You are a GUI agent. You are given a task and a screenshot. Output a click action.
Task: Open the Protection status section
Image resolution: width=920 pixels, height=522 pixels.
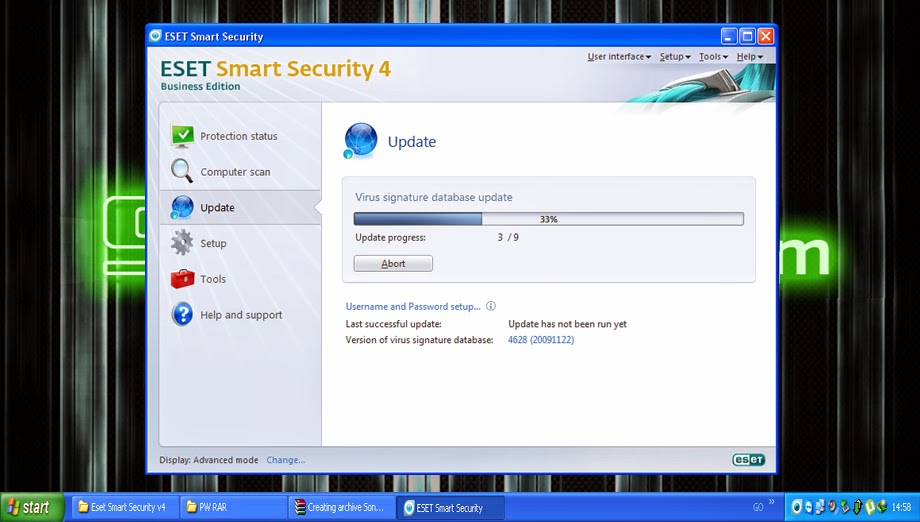click(x=239, y=135)
